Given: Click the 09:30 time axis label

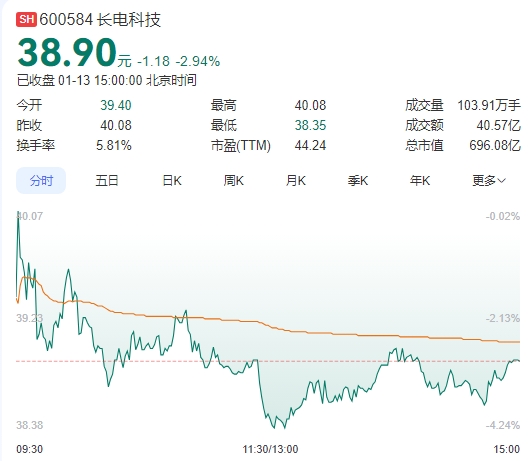Looking at the screenshot, I should coord(30,449).
